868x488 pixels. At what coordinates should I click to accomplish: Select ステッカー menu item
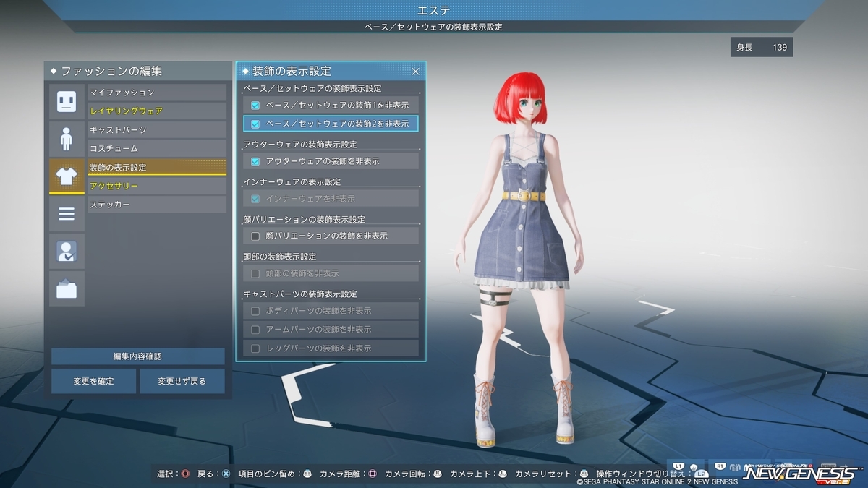tap(157, 205)
